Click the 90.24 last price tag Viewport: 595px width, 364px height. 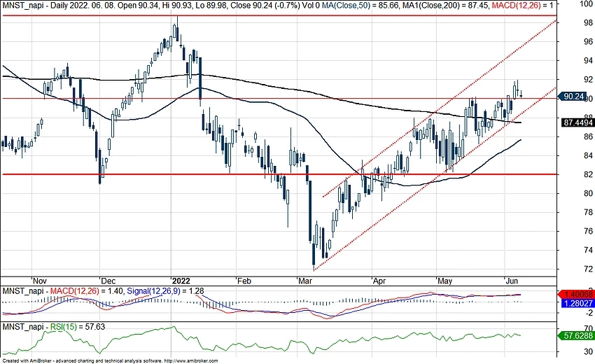573,97
